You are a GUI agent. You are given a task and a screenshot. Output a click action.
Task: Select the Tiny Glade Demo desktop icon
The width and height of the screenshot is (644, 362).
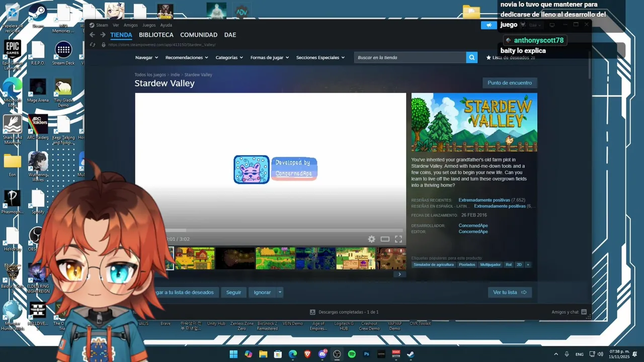point(63,93)
